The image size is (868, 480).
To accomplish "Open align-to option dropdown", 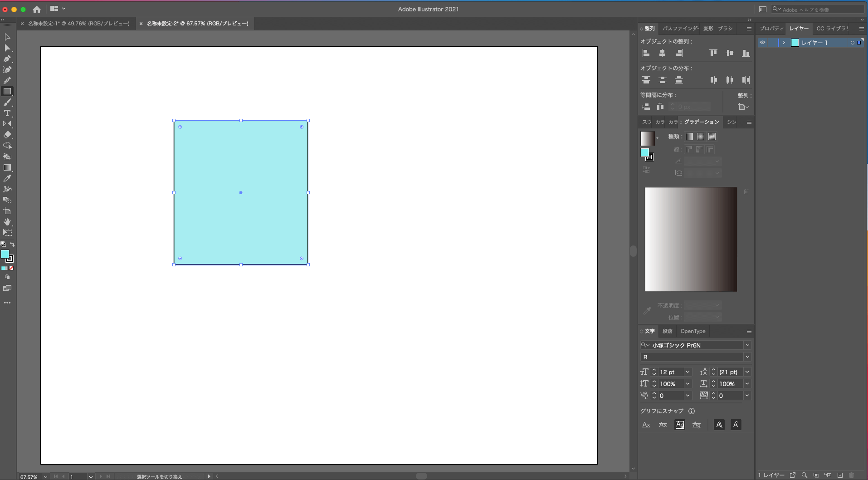I will click(744, 107).
